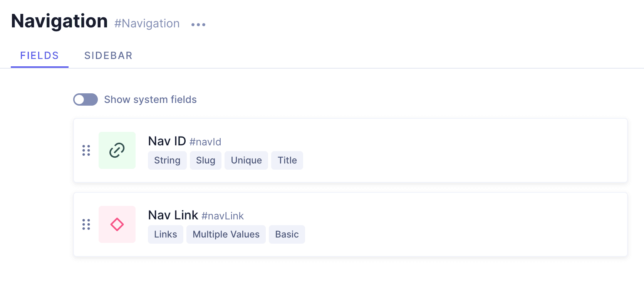Viewport: 644px width, 283px height.
Task: Click the String tag on Nav ID
Action: pyautogui.click(x=167, y=160)
